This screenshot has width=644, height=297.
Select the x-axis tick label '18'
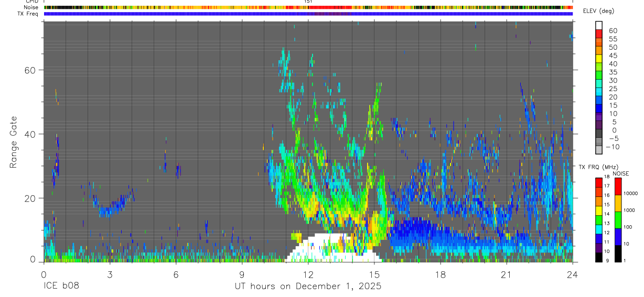pos(440,274)
